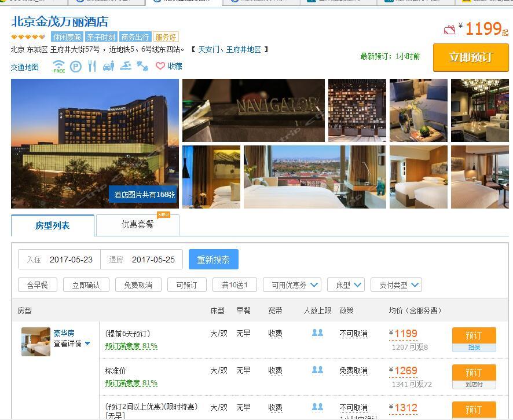Click 预订 for the 1269 standard rate
The height and width of the screenshot is (420, 513).
point(474,372)
